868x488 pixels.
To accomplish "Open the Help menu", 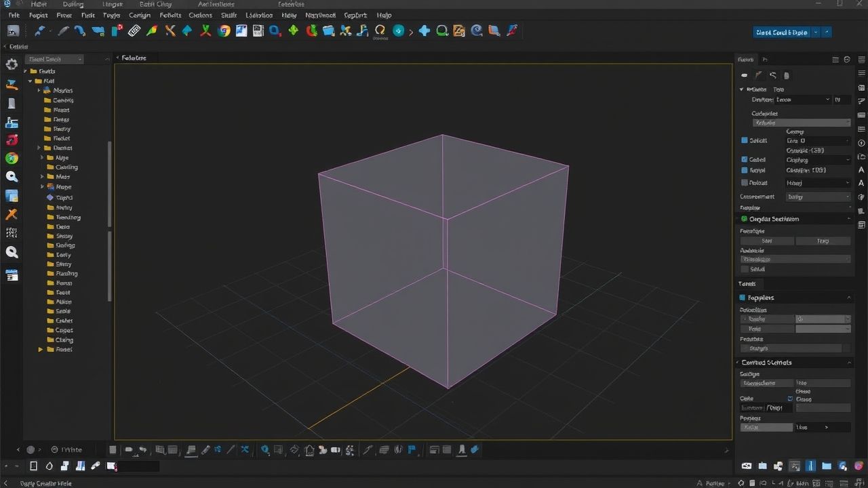I will click(383, 15).
